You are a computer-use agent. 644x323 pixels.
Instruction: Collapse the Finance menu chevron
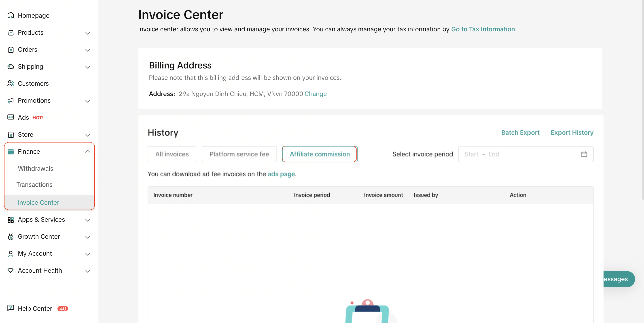[x=87, y=151]
